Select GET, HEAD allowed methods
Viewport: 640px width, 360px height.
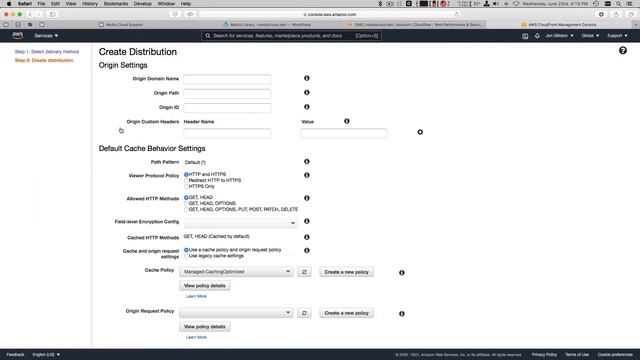(x=186, y=198)
